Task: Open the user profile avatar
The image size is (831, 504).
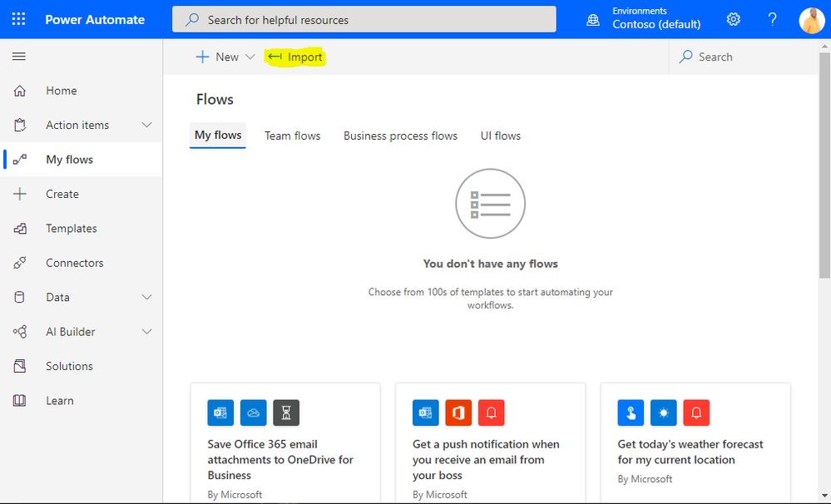Action: click(811, 20)
